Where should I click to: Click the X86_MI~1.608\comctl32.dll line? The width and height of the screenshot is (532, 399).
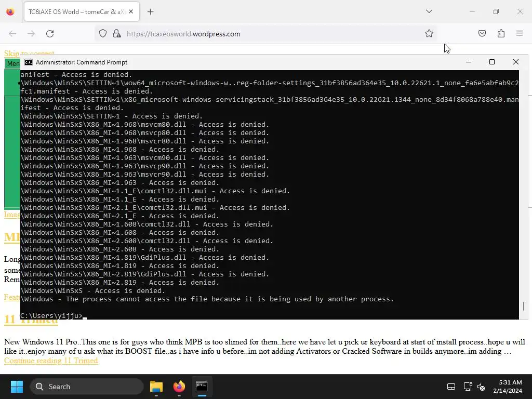click(147, 224)
